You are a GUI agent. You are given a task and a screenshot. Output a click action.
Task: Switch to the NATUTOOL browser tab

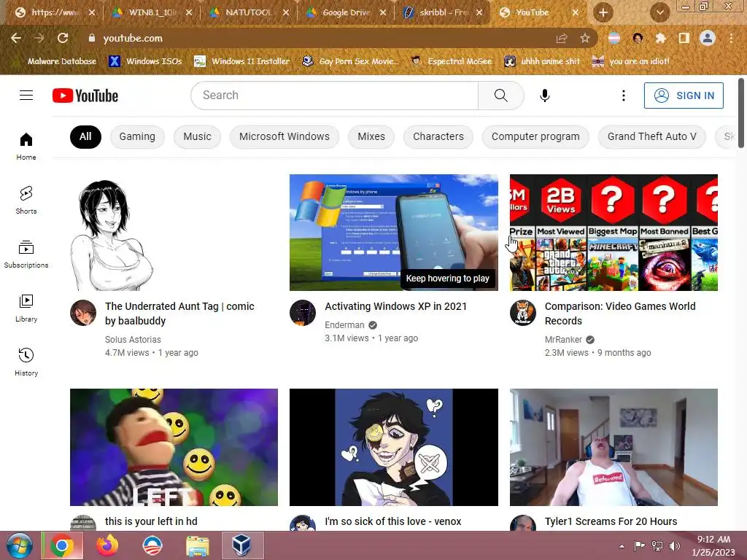click(249, 12)
